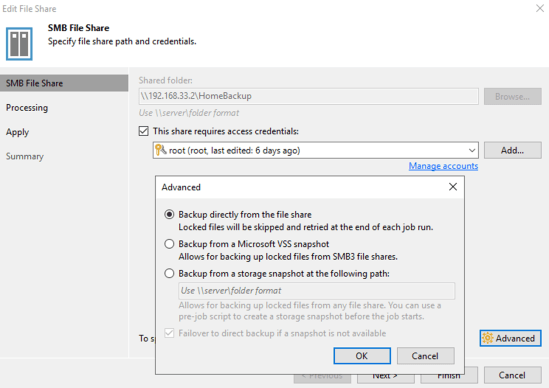Screen dimensions: 549x388
Task: Click the Advanced button in wizard
Action: (510, 338)
